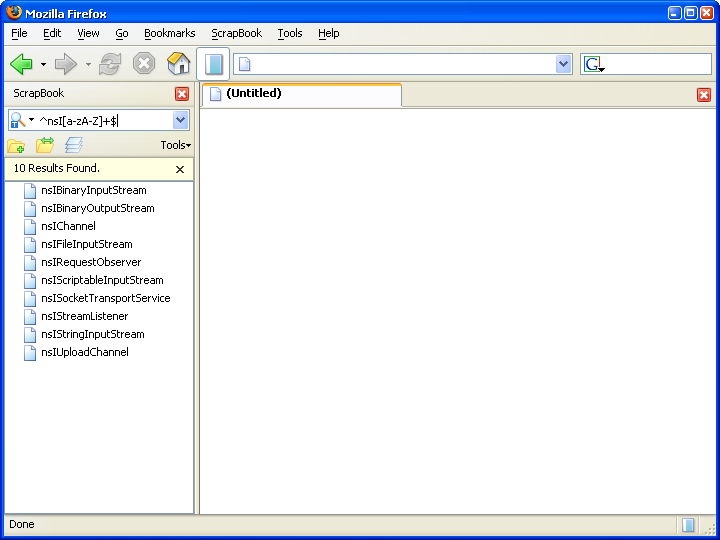Select the (Untitled) tab
The width and height of the screenshot is (720, 540).
[300, 94]
